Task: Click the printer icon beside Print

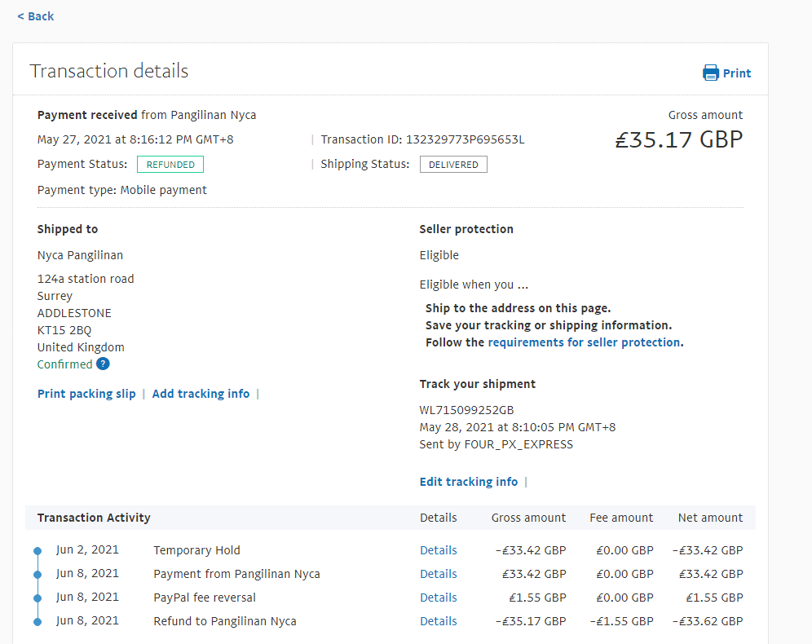Action: pos(711,73)
